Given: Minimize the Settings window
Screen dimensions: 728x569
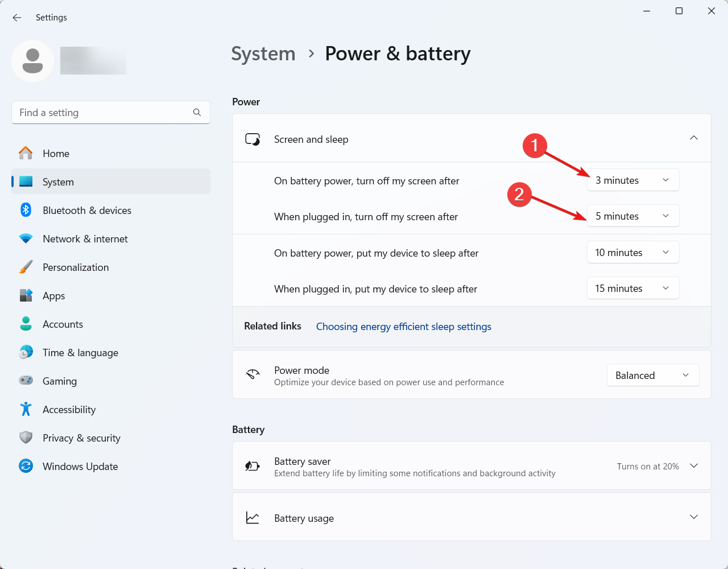Looking at the screenshot, I should pyautogui.click(x=647, y=11).
